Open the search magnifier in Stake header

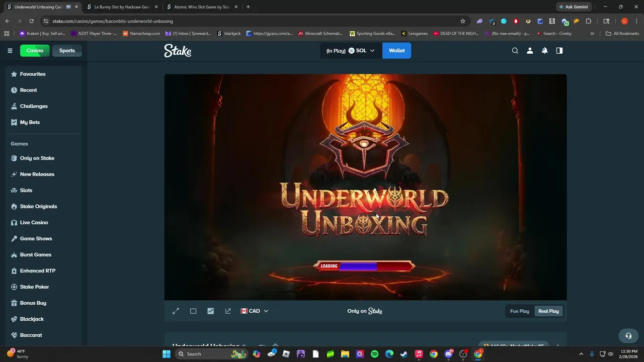(x=515, y=50)
